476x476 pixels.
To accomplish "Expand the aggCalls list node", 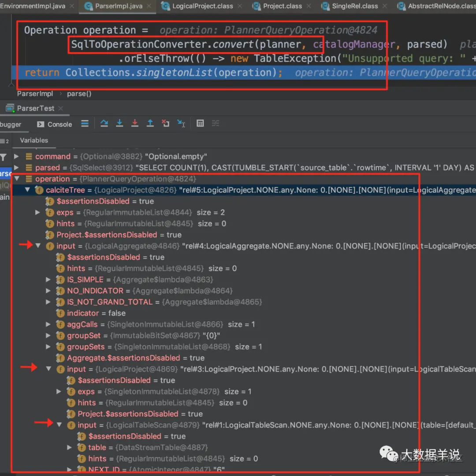I will pos(48,324).
